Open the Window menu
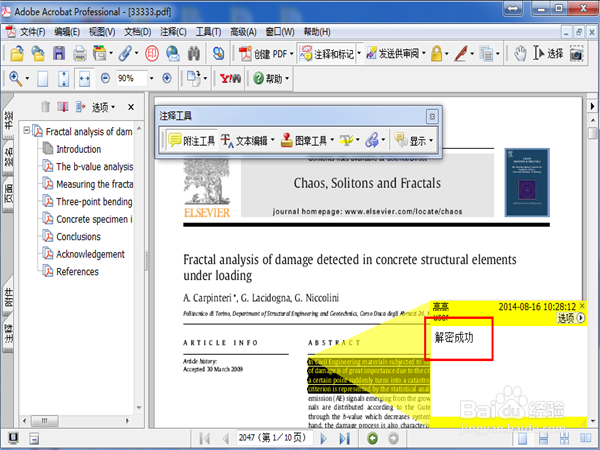 (x=280, y=32)
